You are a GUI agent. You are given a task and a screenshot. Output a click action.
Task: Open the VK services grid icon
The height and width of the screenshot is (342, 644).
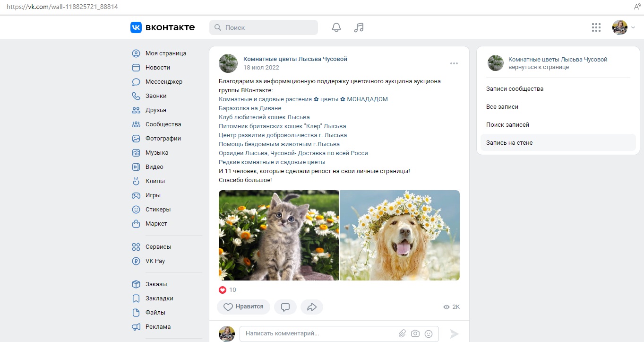tap(596, 27)
